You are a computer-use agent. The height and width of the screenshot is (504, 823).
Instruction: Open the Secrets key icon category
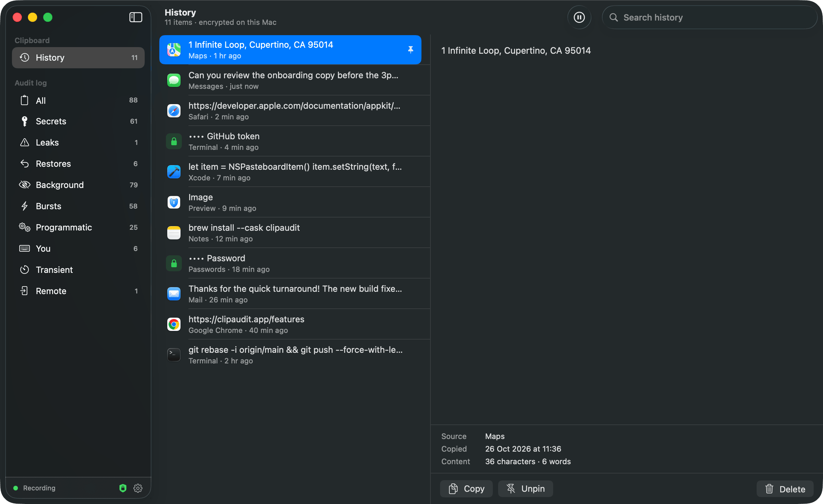pyautogui.click(x=78, y=121)
